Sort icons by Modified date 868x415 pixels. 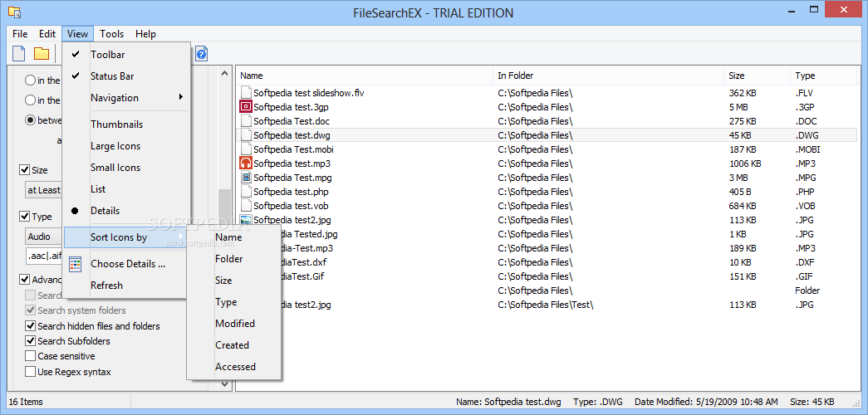pyautogui.click(x=233, y=324)
